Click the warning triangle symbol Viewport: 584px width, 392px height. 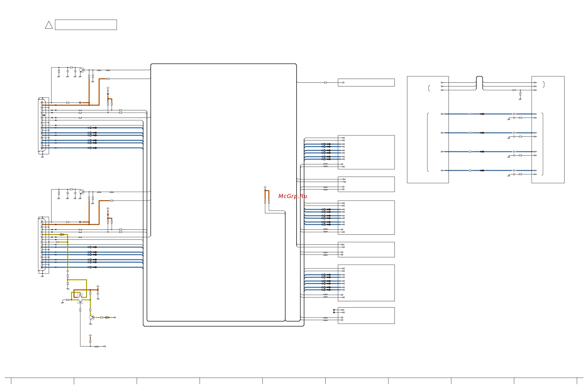tap(49, 25)
